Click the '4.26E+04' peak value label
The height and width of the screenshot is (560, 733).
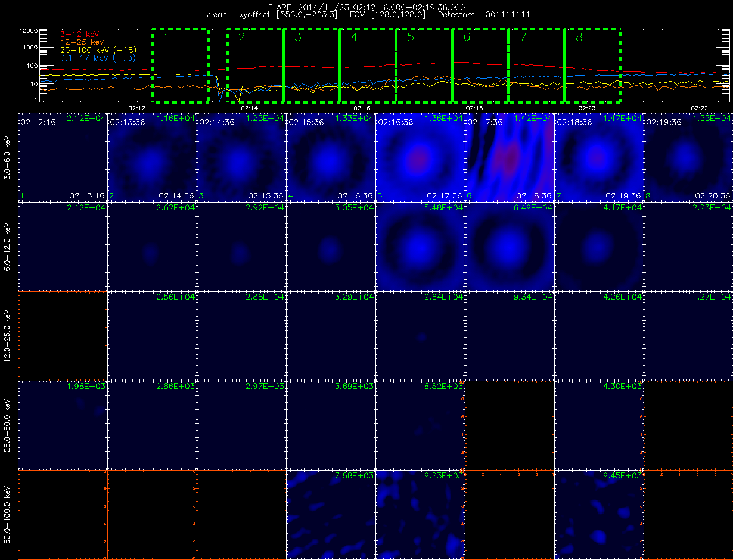pos(623,297)
